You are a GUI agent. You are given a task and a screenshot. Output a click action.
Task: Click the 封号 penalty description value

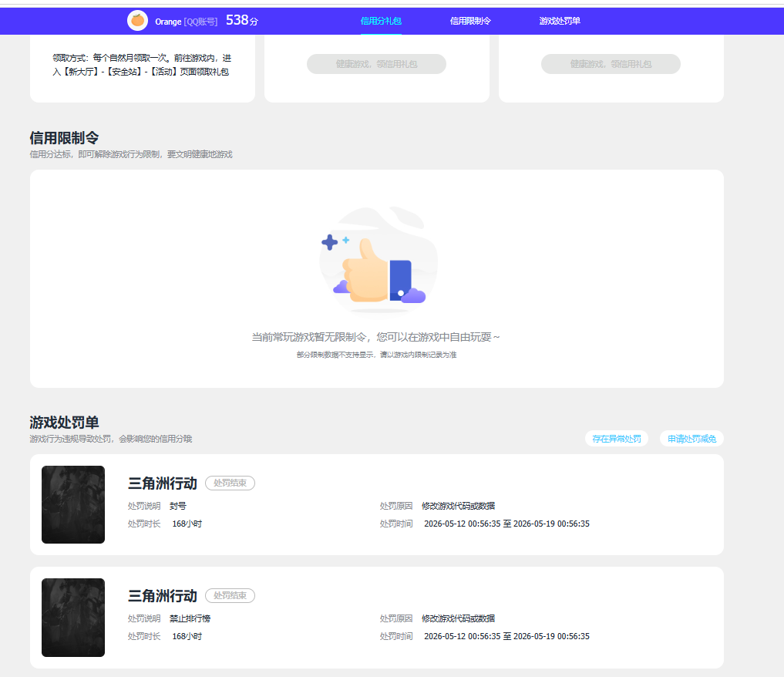[x=178, y=506]
